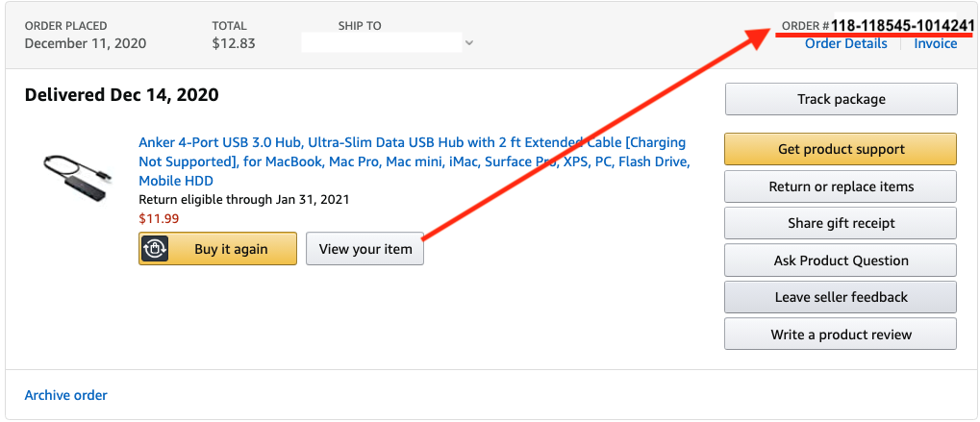Select Return or replace items
The image size is (980, 422).
pyautogui.click(x=841, y=186)
